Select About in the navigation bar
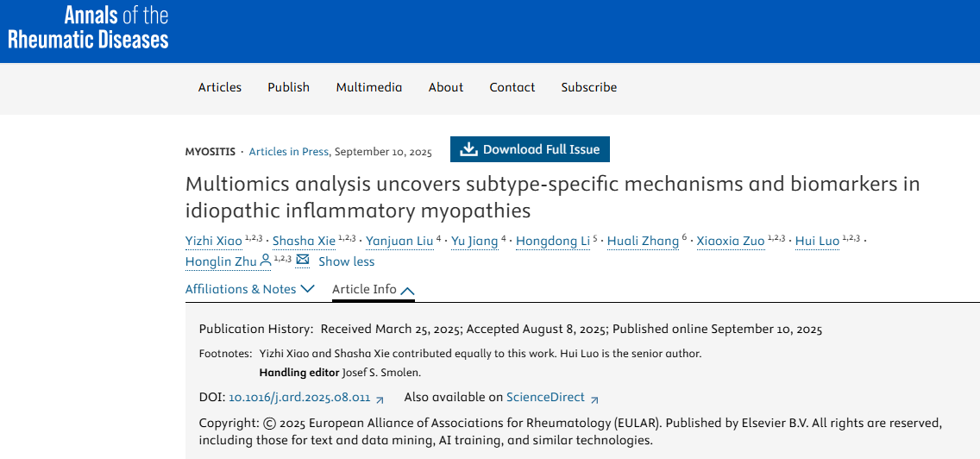The image size is (980, 459). pyautogui.click(x=446, y=87)
